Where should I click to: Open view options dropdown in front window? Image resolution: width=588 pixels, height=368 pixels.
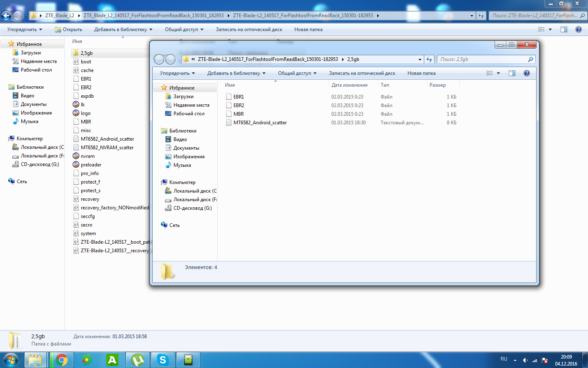(x=498, y=73)
